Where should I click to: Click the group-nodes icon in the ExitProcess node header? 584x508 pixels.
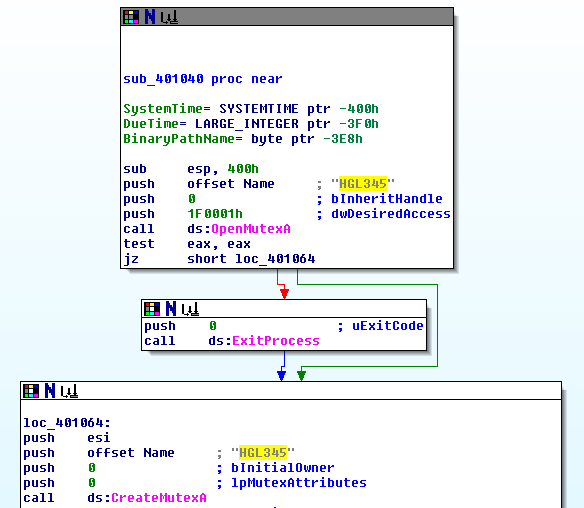(x=190, y=309)
